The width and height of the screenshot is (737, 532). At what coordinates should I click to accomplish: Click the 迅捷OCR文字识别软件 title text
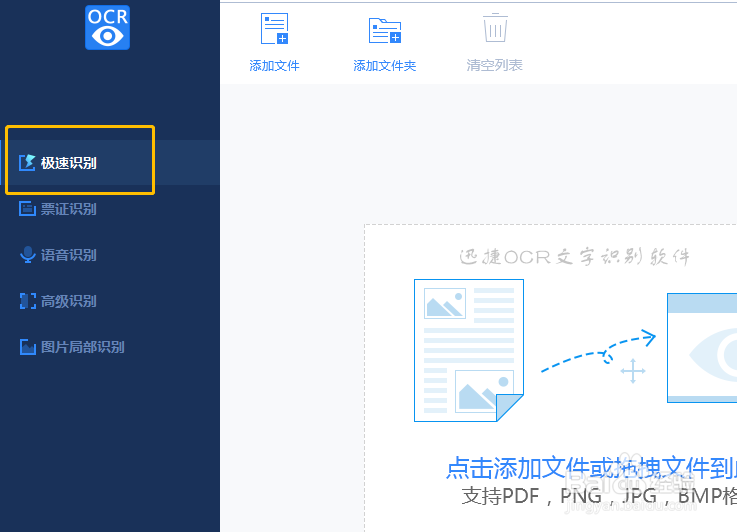(574, 257)
